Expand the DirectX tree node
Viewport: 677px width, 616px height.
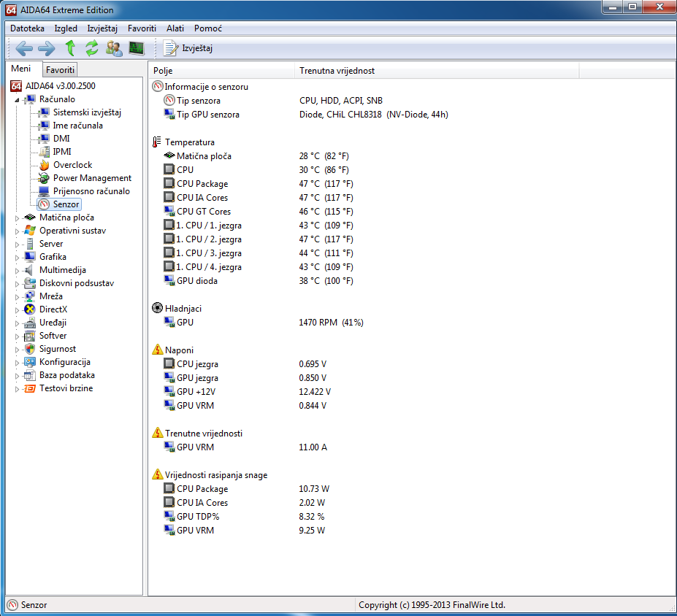coord(17,310)
